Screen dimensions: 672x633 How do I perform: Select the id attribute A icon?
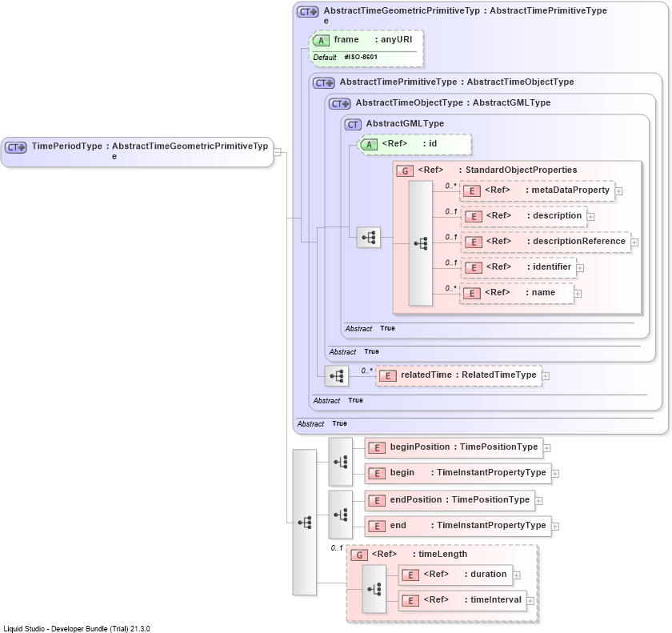tap(369, 145)
